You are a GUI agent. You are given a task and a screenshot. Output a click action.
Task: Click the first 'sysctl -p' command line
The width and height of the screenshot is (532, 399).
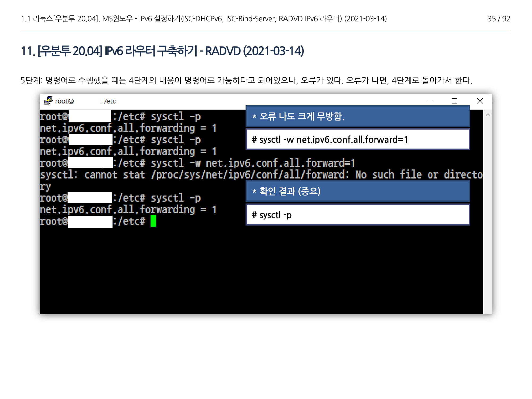(176, 117)
